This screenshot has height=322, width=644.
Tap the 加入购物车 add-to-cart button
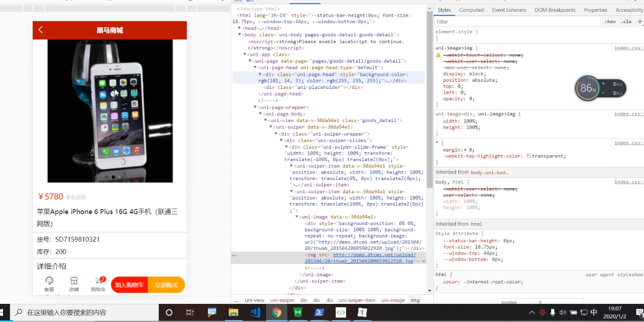(x=129, y=285)
